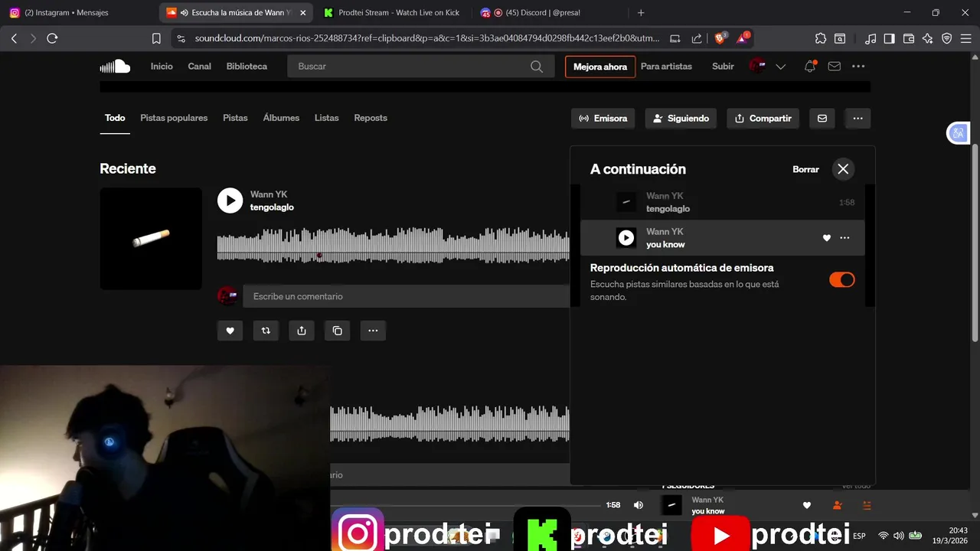Open the Brave Rewards triangle icon
The image size is (980, 551).
pos(743,38)
